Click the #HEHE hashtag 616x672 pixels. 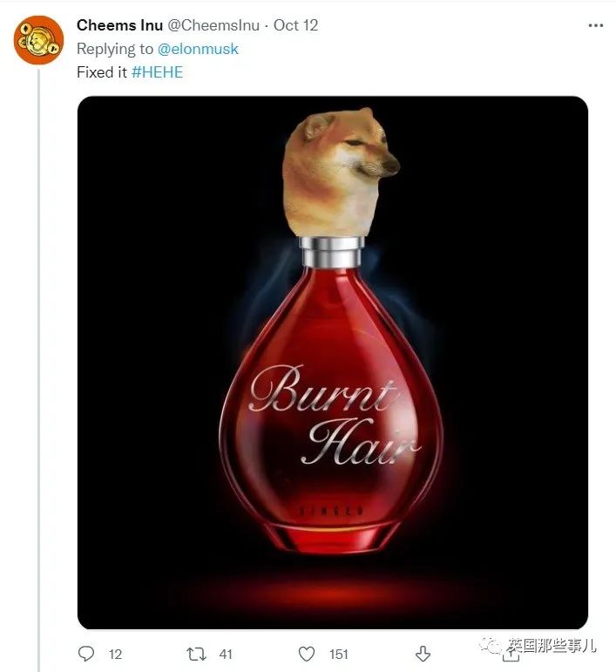pyautogui.click(x=157, y=71)
